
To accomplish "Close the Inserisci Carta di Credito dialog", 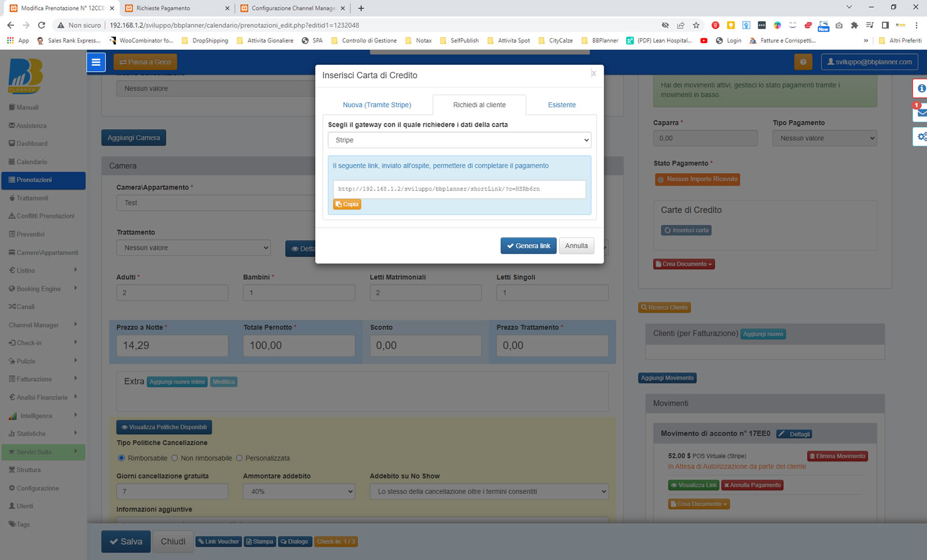I will 593,74.
